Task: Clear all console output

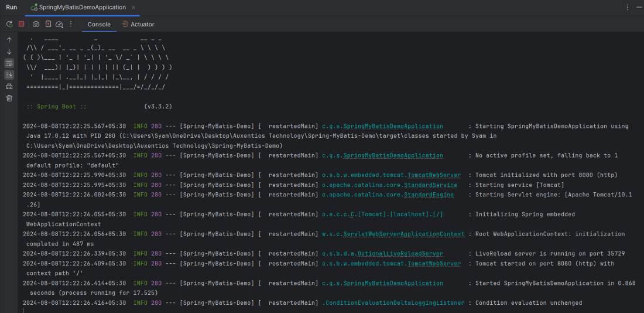Action: click(x=9, y=98)
